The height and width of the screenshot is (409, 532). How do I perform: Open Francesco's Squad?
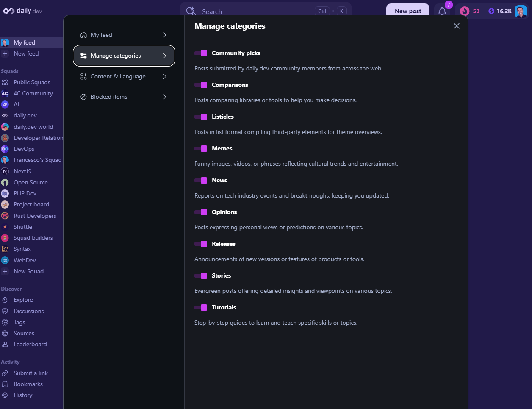pyautogui.click(x=31, y=160)
